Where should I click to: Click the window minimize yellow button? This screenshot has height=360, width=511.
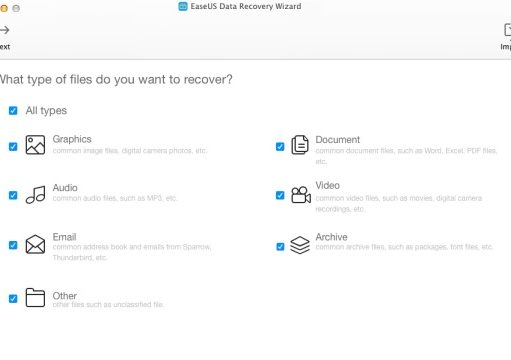4,8
